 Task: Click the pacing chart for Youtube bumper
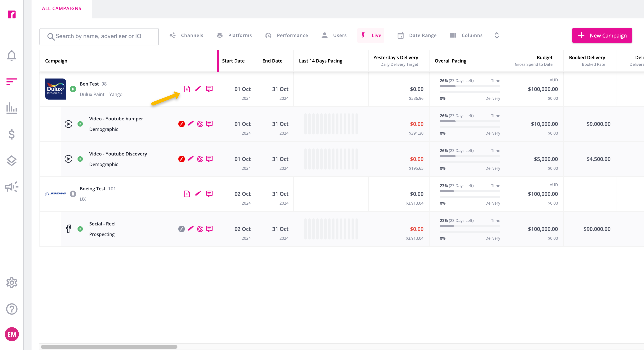click(x=331, y=124)
